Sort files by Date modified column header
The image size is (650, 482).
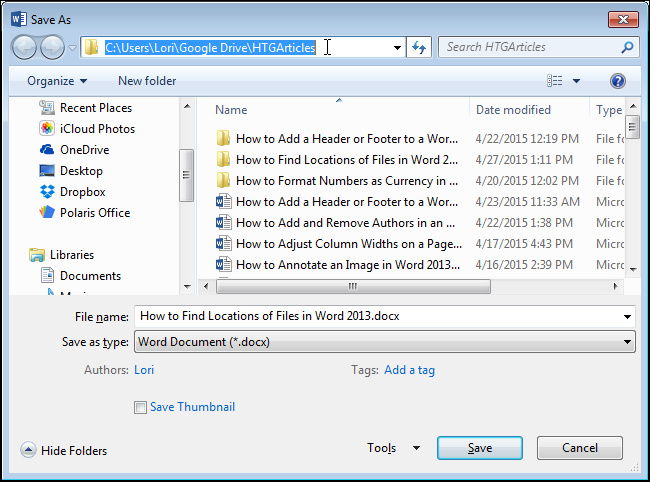[x=513, y=110]
